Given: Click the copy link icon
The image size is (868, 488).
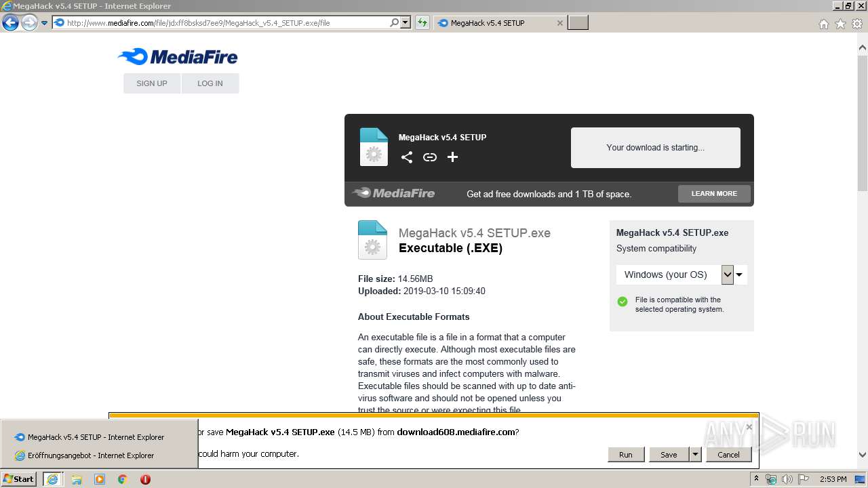Looking at the screenshot, I should [x=430, y=157].
